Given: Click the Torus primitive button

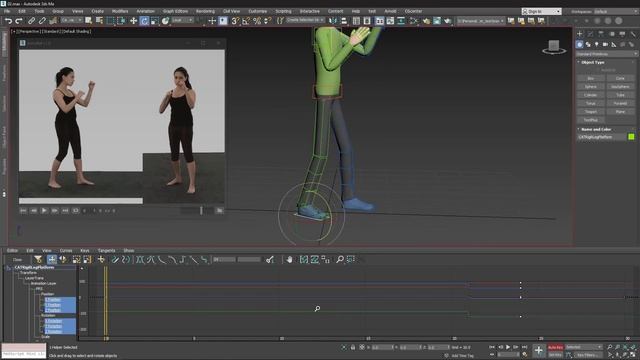Looking at the screenshot, I should click(591, 103).
